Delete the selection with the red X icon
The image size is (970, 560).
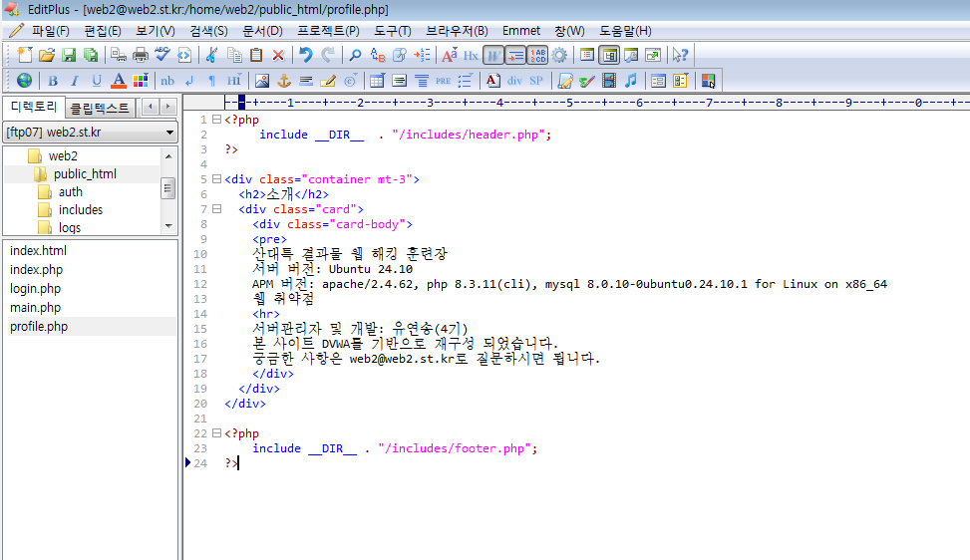coord(278,55)
